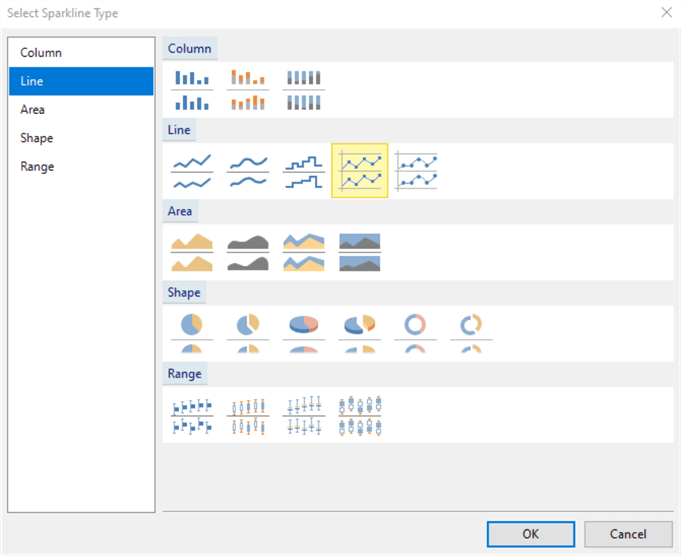
Task: Select the stepped line sparkline icon
Action: 303,170
